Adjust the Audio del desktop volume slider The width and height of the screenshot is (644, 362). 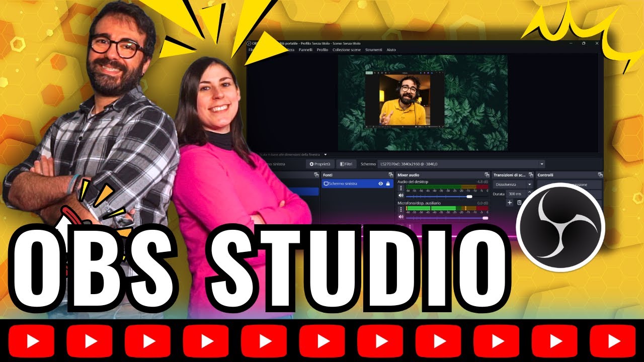coord(447,197)
